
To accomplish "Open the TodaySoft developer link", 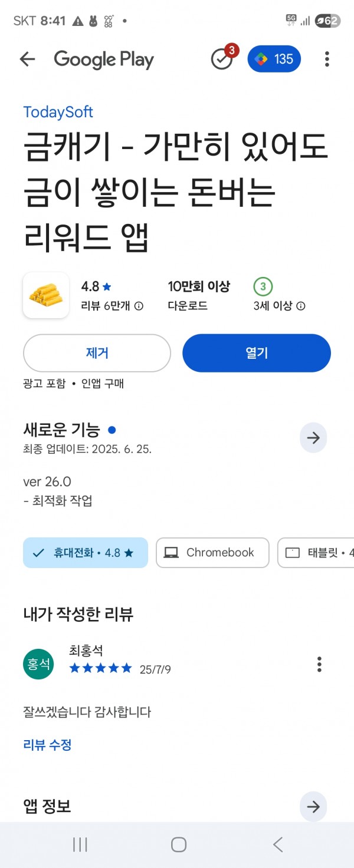I will pyautogui.click(x=58, y=112).
